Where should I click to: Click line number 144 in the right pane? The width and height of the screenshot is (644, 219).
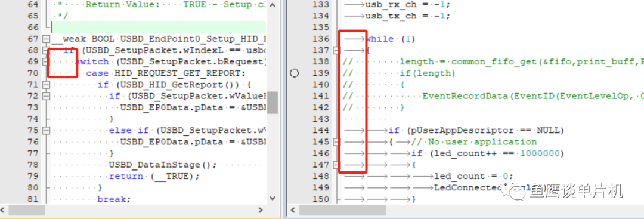pyautogui.click(x=321, y=130)
